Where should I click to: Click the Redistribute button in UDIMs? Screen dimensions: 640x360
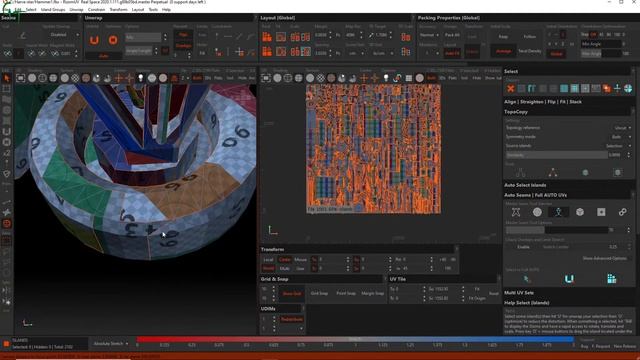click(x=291, y=319)
